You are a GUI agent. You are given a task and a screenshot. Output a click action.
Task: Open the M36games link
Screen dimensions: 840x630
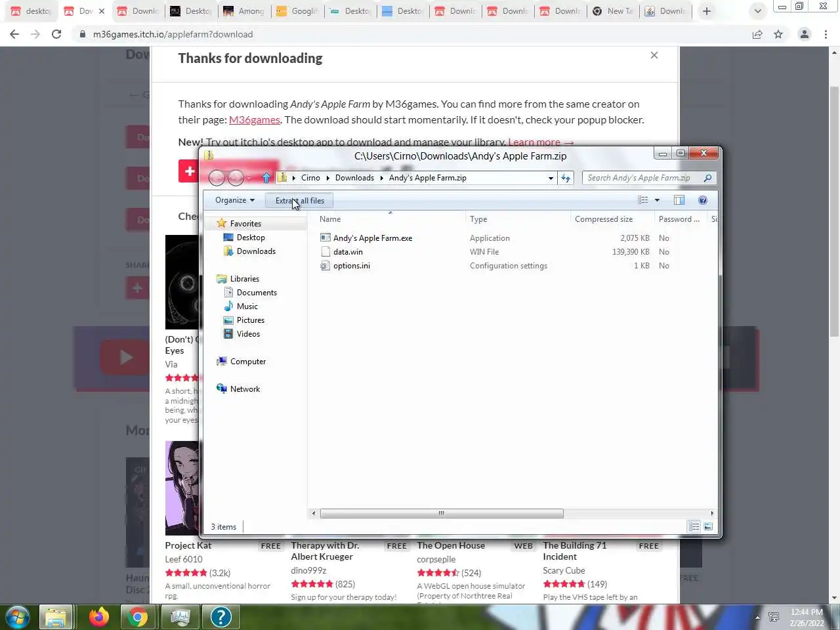click(x=255, y=119)
